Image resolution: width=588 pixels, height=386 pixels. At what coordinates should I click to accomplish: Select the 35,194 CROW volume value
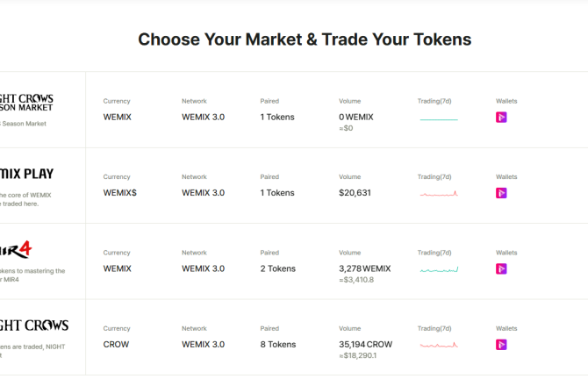(x=366, y=344)
